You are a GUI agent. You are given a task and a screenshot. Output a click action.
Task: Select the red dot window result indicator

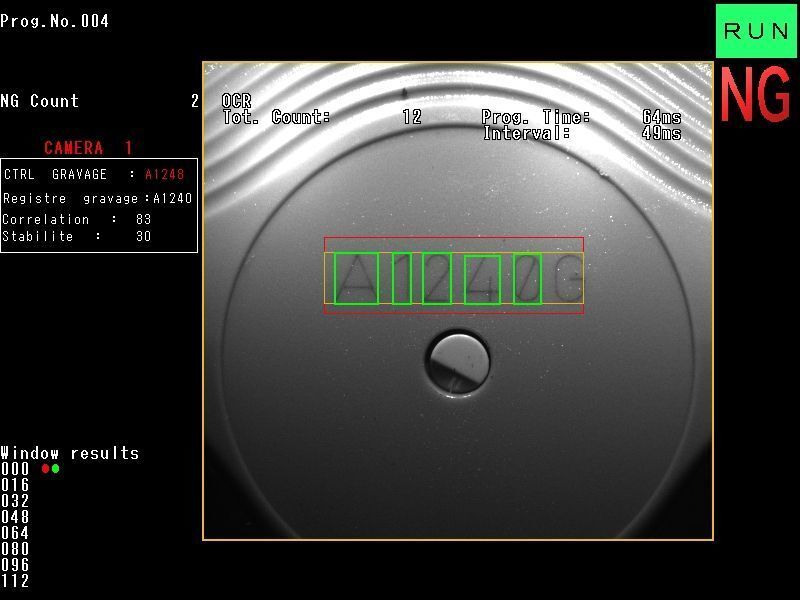45,468
